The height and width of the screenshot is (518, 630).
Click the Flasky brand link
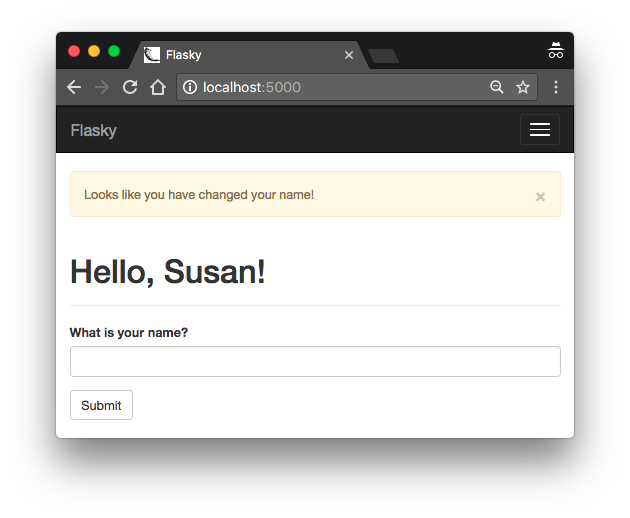(94, 130)
